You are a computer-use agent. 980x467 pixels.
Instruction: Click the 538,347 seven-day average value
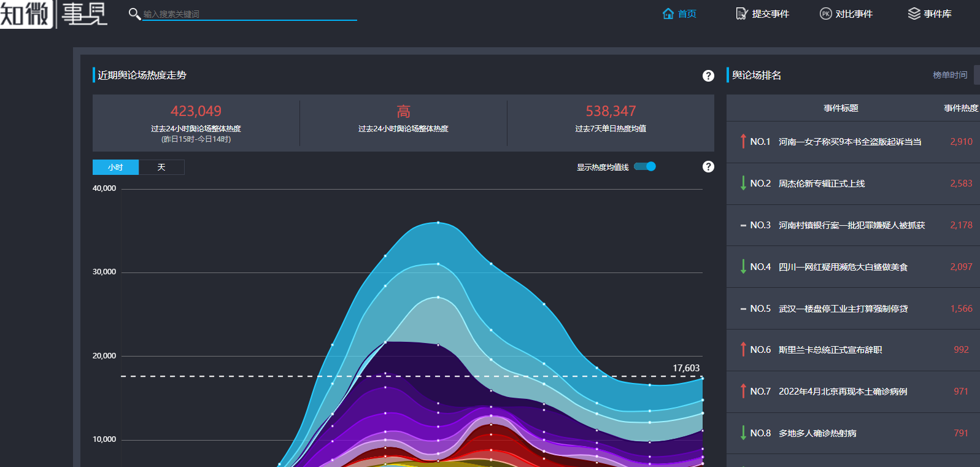pyautogui.click(x=611, y=111)
